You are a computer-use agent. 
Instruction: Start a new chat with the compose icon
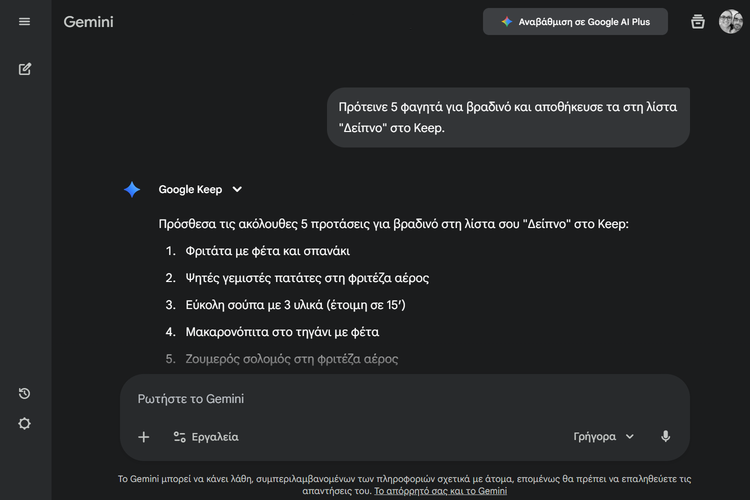coord(24,69)
